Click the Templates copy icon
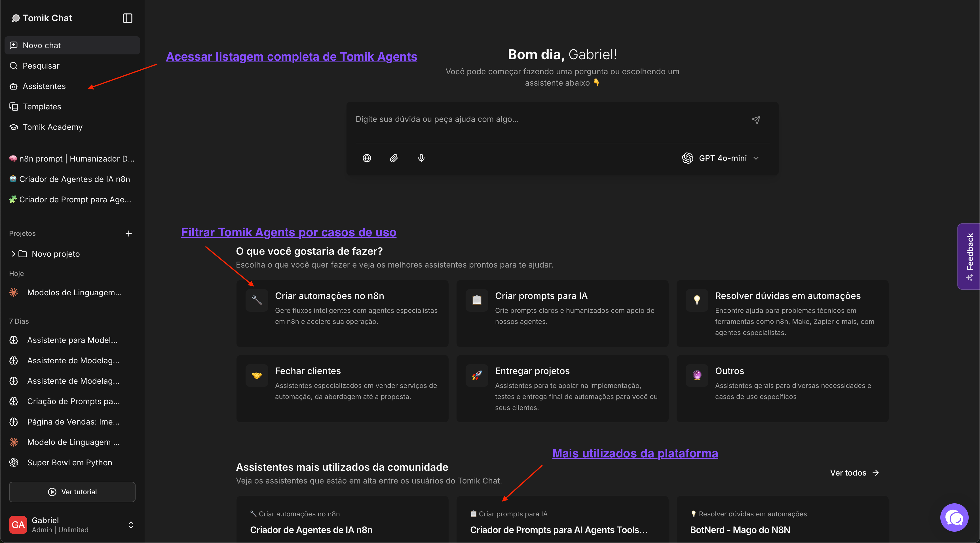980x543 pixels. click(14, 107)
